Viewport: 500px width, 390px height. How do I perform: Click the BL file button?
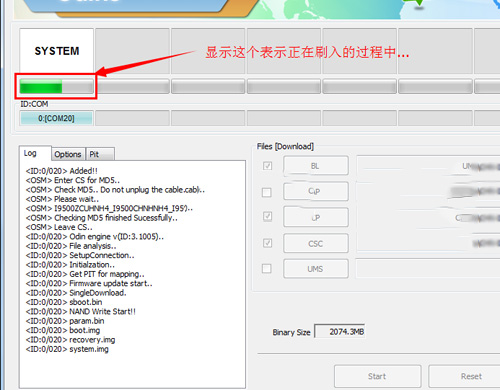(x=316, y=165)
